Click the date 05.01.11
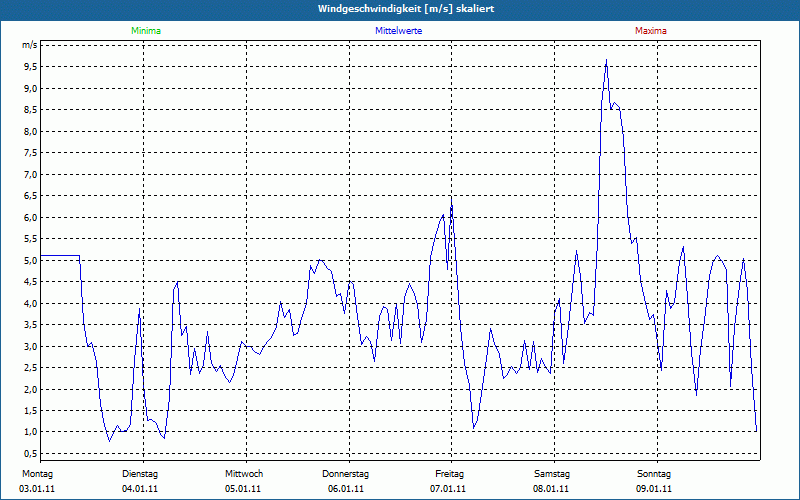This screenshot has height=500, width=800. (x=243, y=489)
